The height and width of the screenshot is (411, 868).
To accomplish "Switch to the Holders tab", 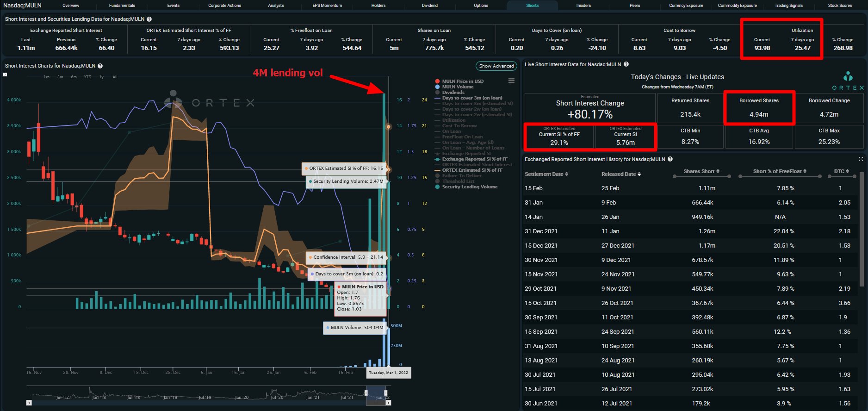I will point(378,6).
